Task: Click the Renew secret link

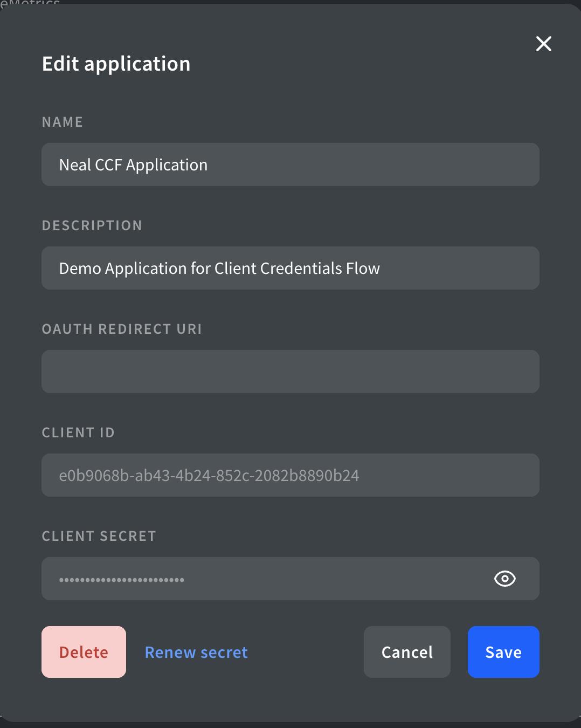Action: (x=196, y=653)
